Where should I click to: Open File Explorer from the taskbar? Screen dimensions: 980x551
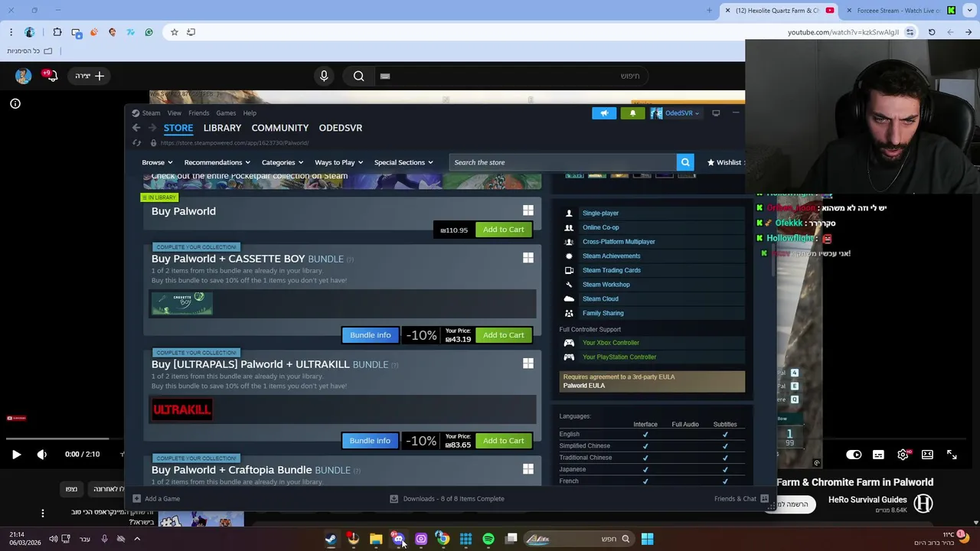coord(376,539)
